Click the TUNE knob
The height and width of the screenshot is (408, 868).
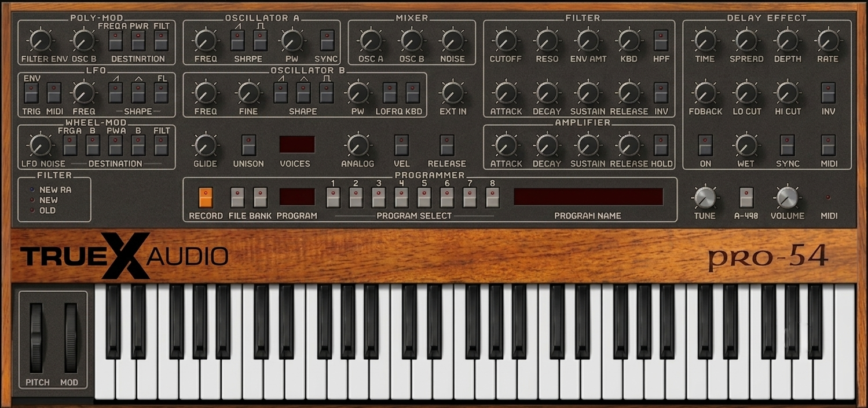click(704, 197)
